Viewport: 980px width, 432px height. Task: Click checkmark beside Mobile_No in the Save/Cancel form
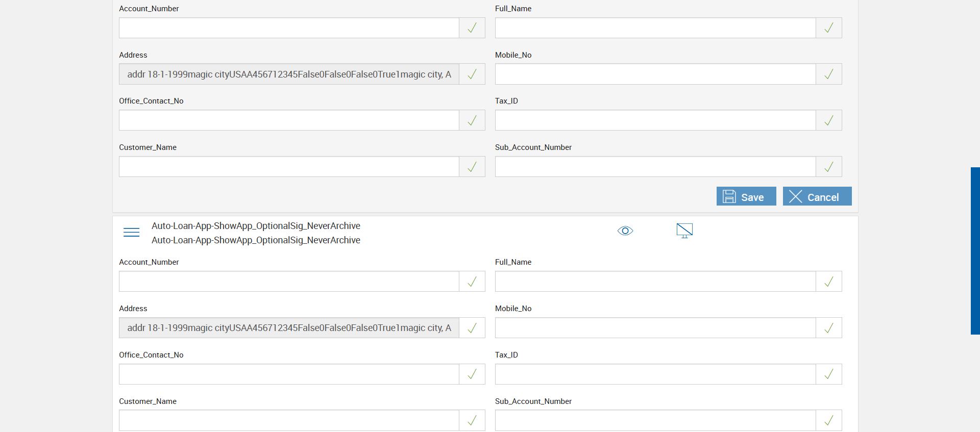(x=828, y=74)
